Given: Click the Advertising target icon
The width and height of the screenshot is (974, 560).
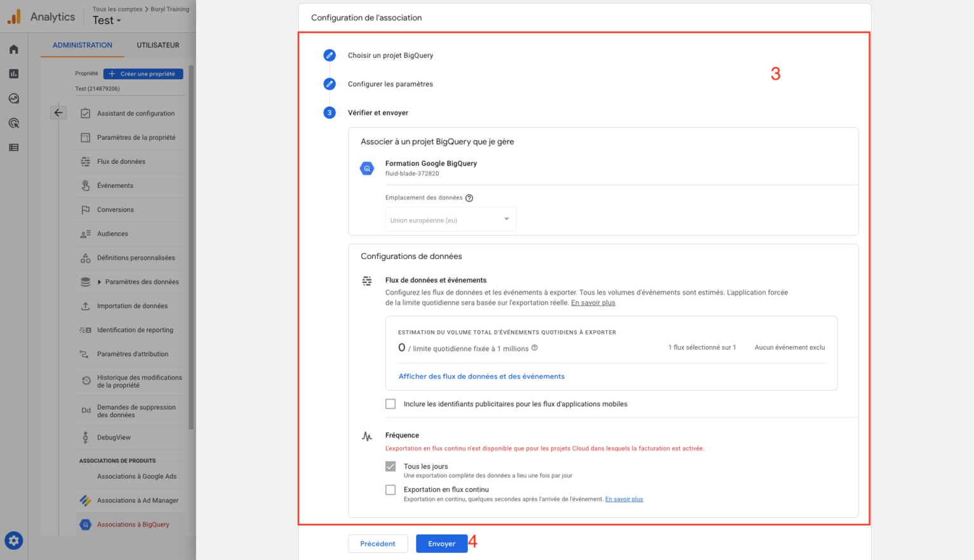Looking at the screenshot, I should coord(13,123).
